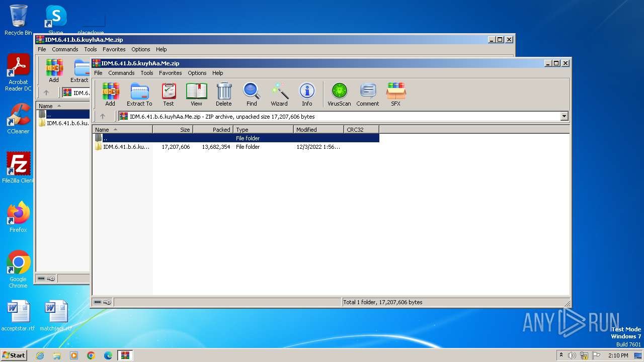Sort by CRC32 column header

361,129
